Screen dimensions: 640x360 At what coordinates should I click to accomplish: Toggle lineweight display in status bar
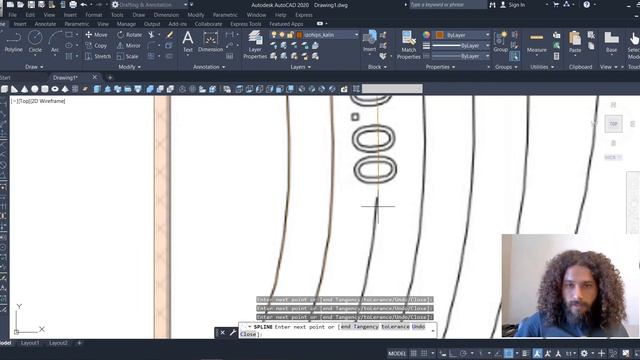(x=525, y=353)
